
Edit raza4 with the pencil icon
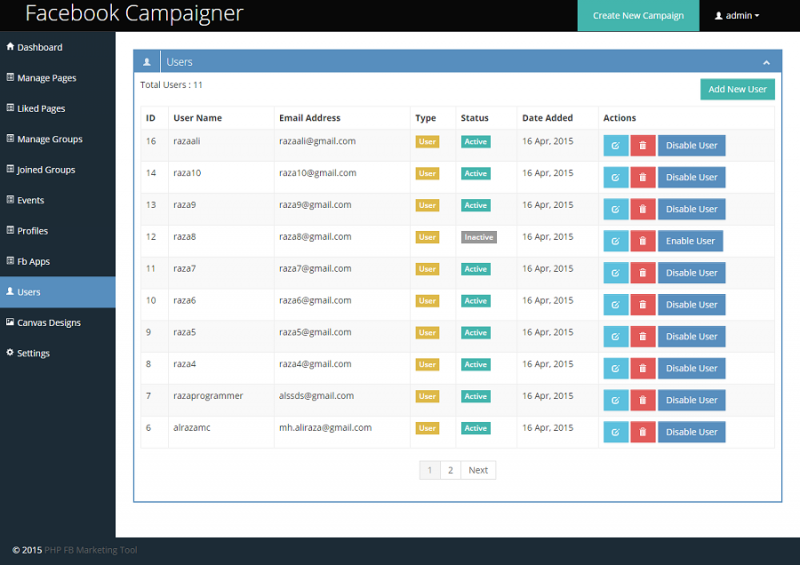[x=615, y=368]
